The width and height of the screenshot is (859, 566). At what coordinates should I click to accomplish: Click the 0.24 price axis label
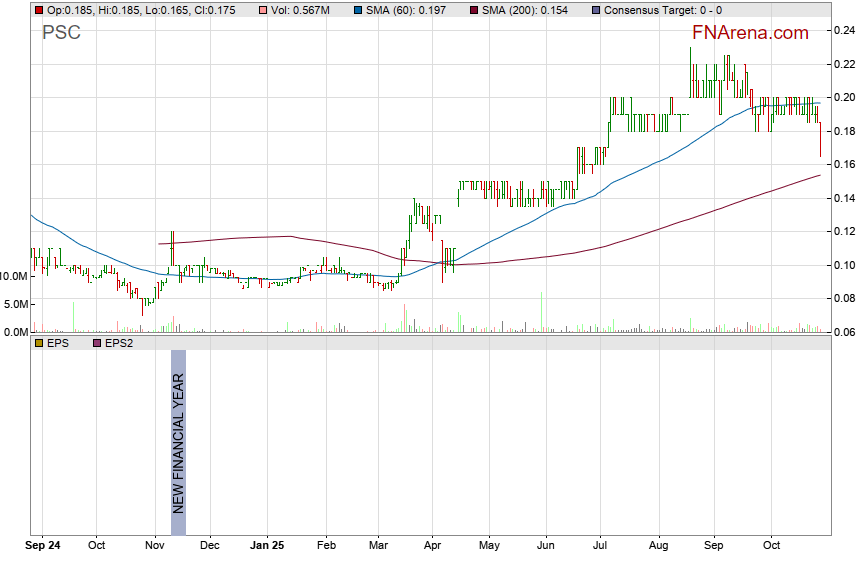843,31
